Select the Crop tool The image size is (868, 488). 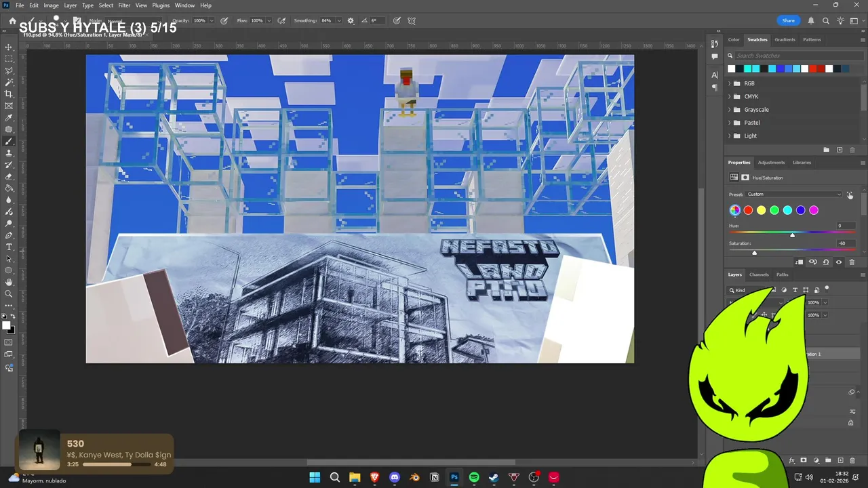(x=9, y=94)
